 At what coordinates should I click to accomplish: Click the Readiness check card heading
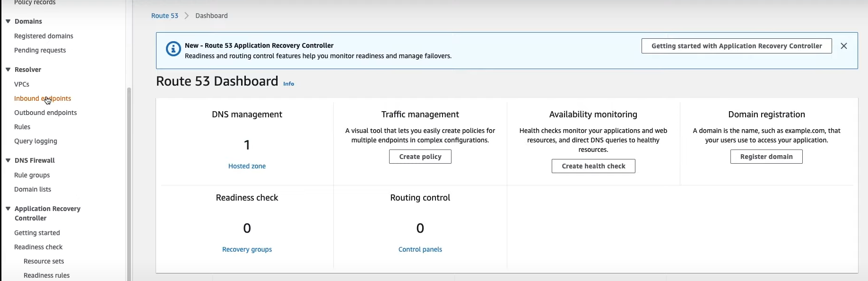pyautogui.click(x=247, y=198)
